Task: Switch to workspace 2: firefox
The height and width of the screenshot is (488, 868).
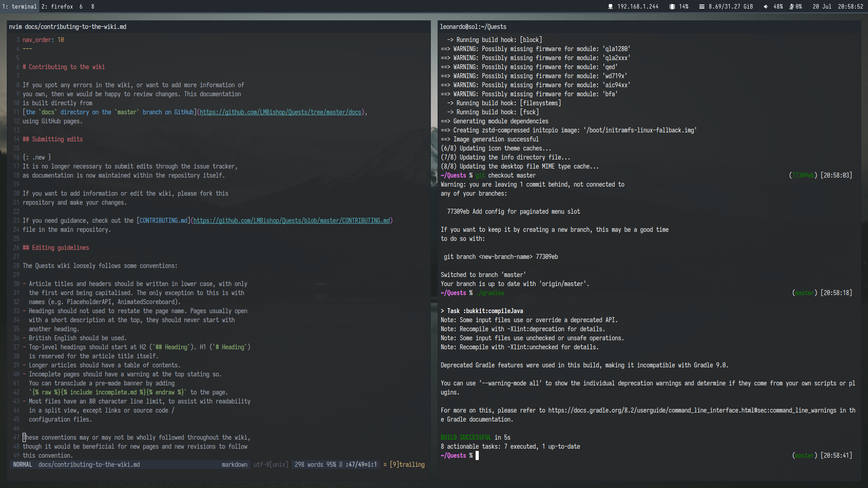Action: point(57,7)
